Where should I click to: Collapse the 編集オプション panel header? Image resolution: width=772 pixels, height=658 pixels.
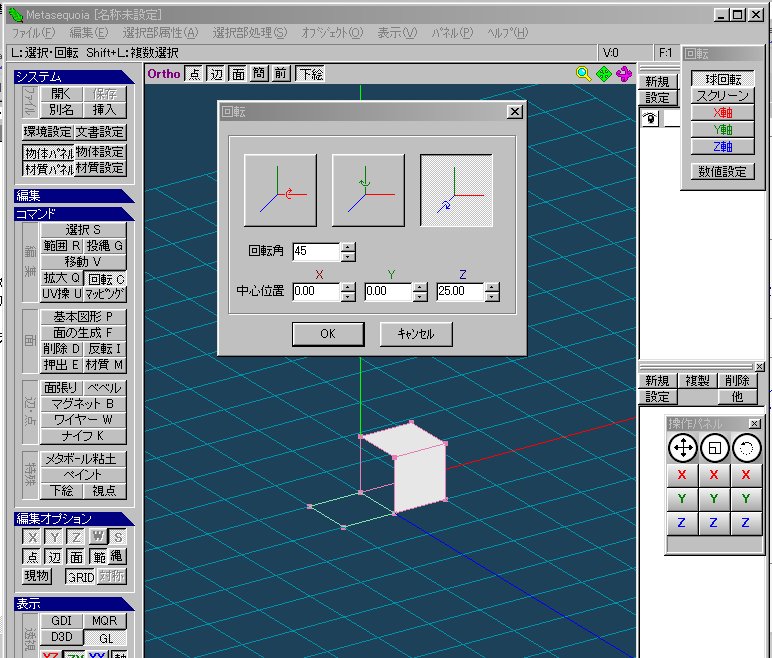tap(74, 518)
